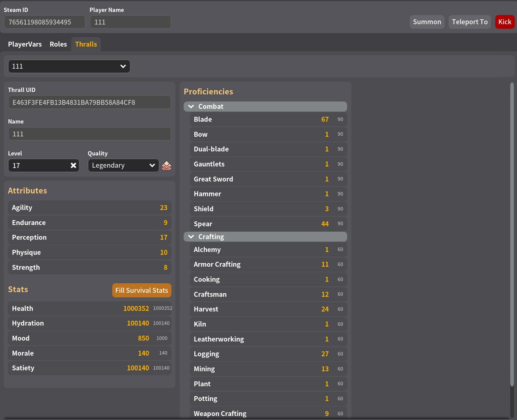Click the Steam ID field
This screenshot has height=420, width=517.
44,22
